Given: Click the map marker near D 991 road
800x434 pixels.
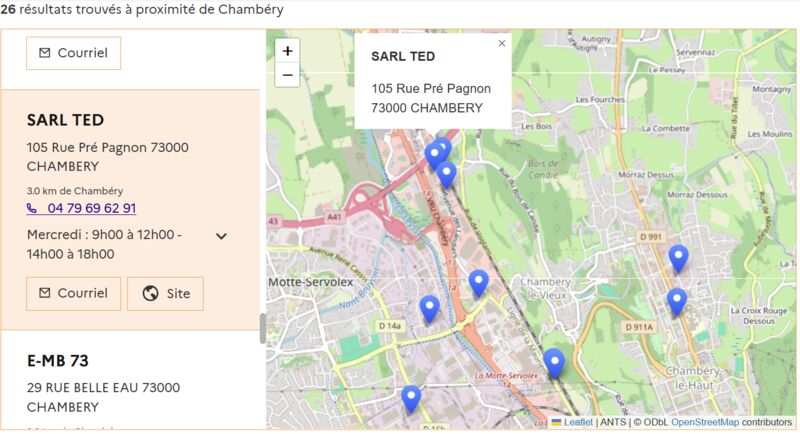Looking at the screenshot, I should [x=678, y=258].
